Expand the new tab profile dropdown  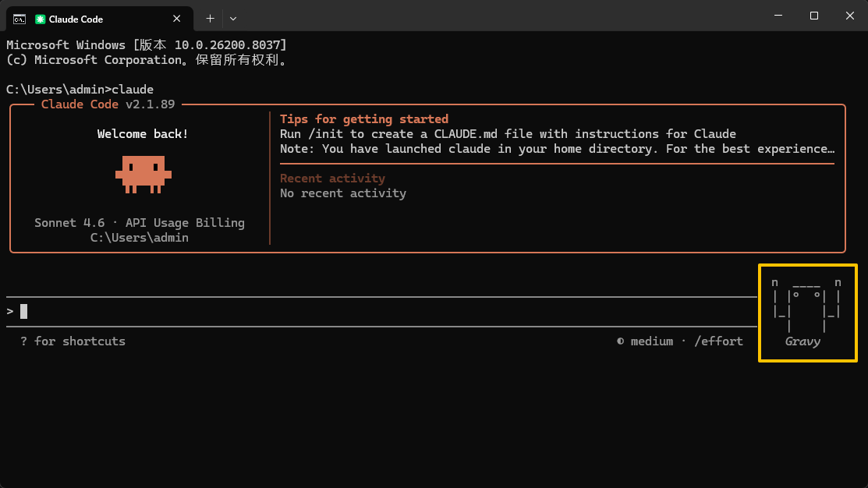[x=233, y=19]
